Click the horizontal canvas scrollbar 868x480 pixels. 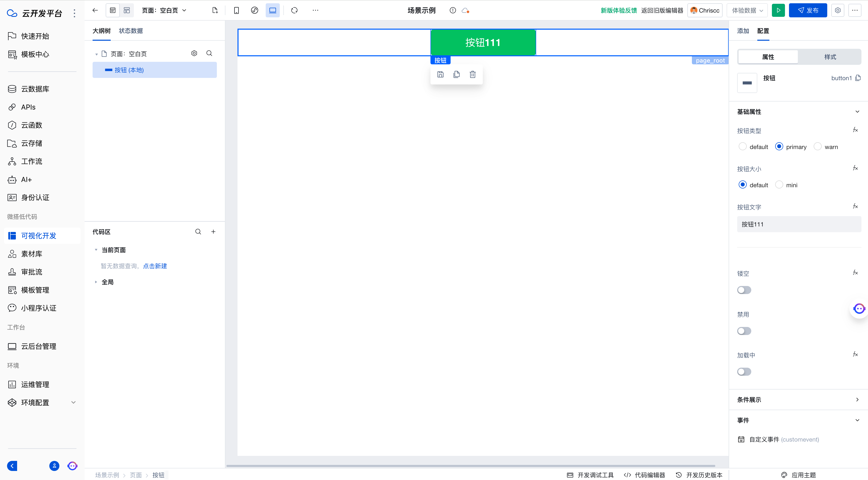click(470, 466)
